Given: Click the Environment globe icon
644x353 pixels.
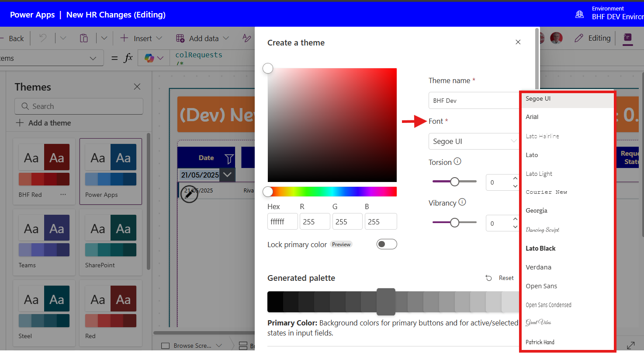Looking at the screenshot, I should [x=579, y=14].
